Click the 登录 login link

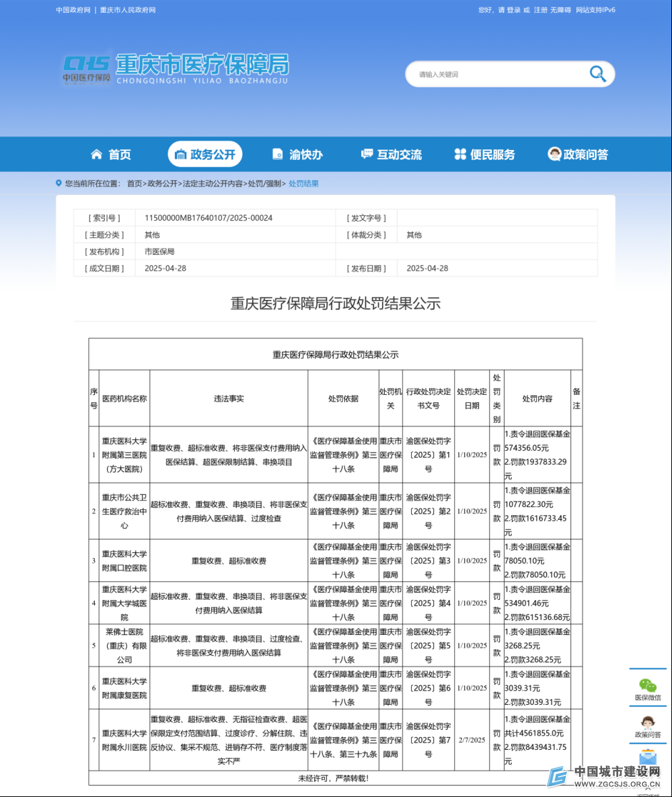point(513,10)
